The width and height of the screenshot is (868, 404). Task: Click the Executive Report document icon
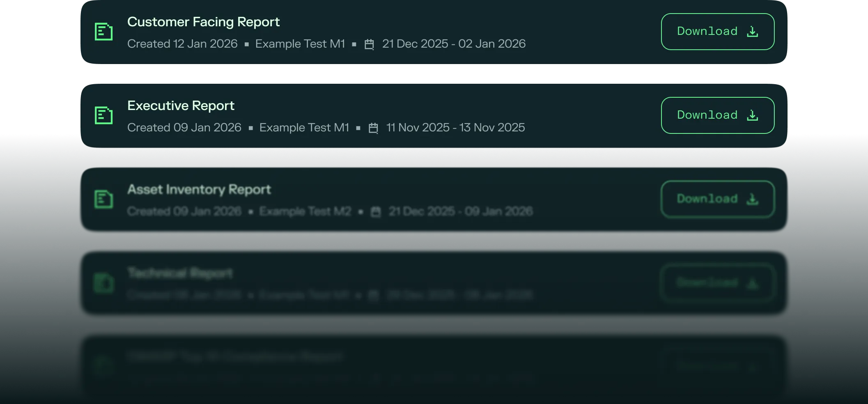click(x=103, y=115)
